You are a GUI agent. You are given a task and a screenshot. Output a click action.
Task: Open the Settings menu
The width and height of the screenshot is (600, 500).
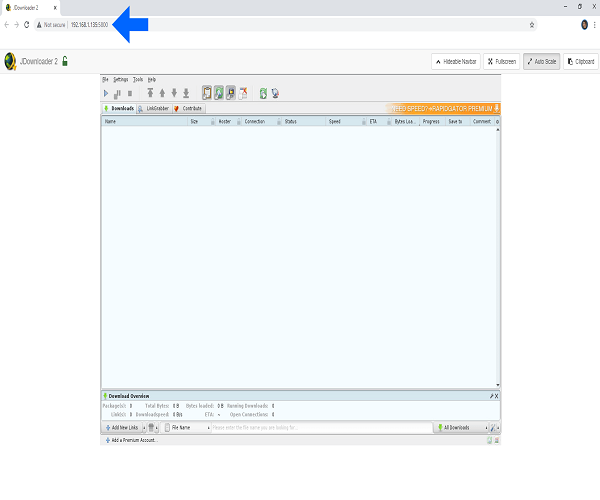121,80
